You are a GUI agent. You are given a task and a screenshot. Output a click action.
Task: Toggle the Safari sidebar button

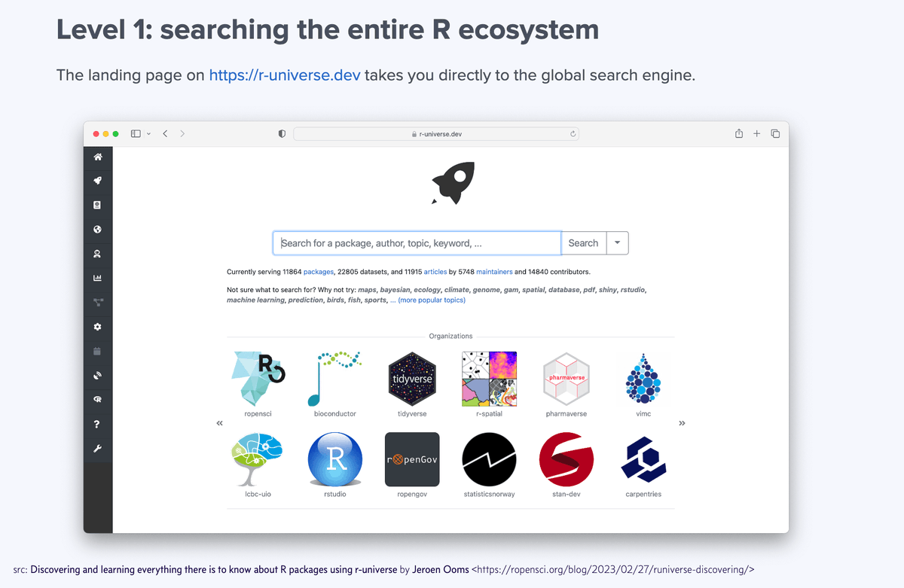(136, 133)
